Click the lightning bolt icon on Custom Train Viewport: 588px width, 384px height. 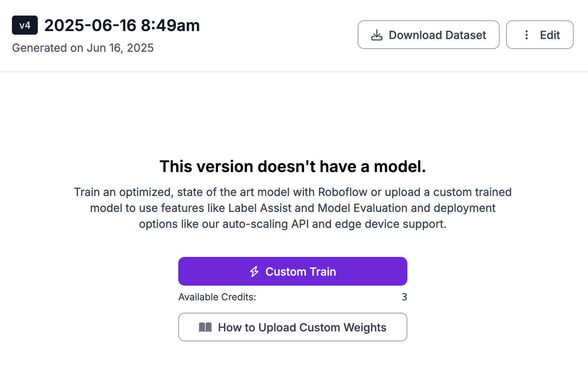(254, 272)
